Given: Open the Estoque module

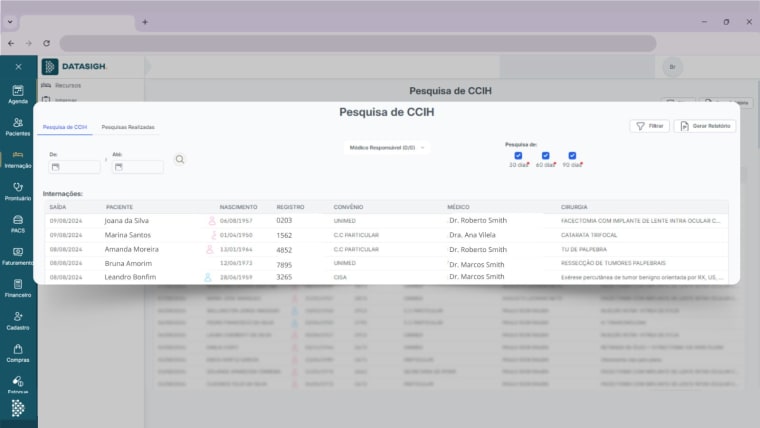Looking at the screenshot, I should 18,384.
